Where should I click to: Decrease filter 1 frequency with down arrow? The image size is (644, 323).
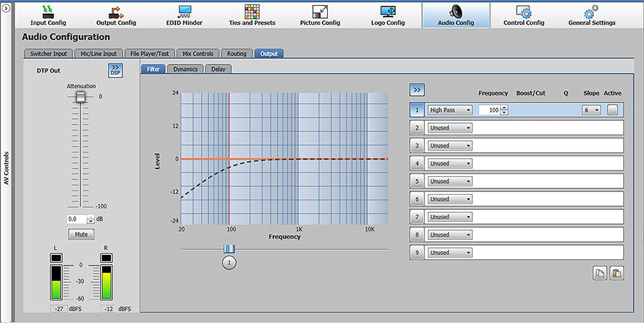(x=504, y=112)
